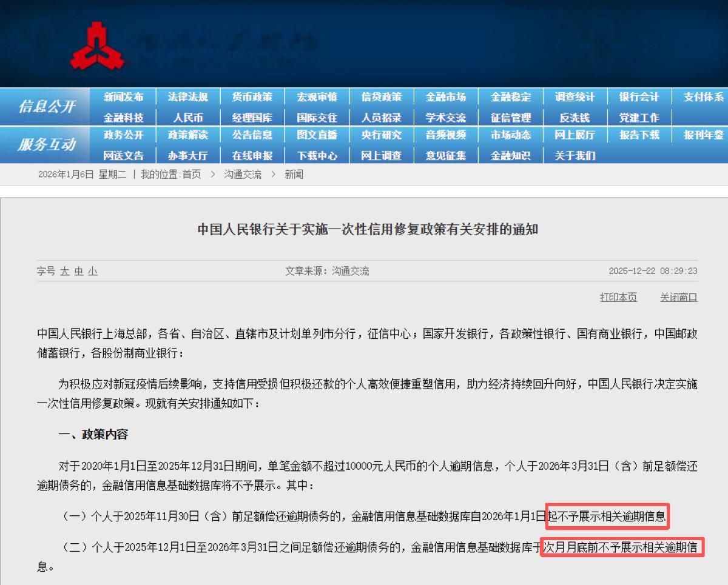Click 征信管理 in the navigation menu
This screenshot has height=585, width=728.
tap(511, 118)
